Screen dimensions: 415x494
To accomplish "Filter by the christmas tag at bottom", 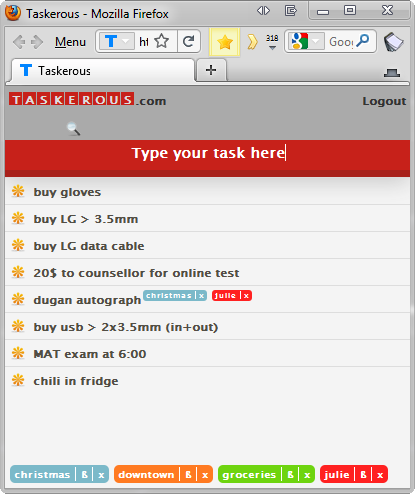I will [42, 475].
